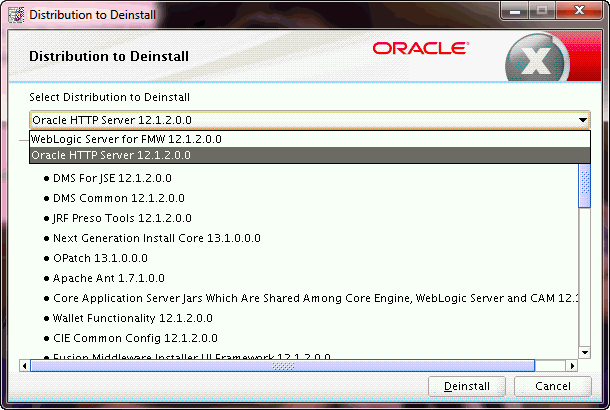Image resolution: width=610 pixels, height=410 pixels.
Task: Open the distribution dropdown arrow
Action: [x=582, y=120]
